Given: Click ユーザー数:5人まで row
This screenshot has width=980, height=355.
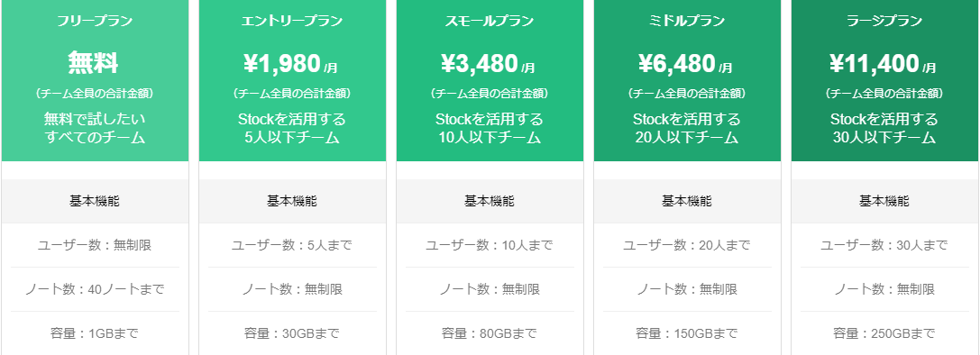Looking at the screenshot, I should pos(292,245).
